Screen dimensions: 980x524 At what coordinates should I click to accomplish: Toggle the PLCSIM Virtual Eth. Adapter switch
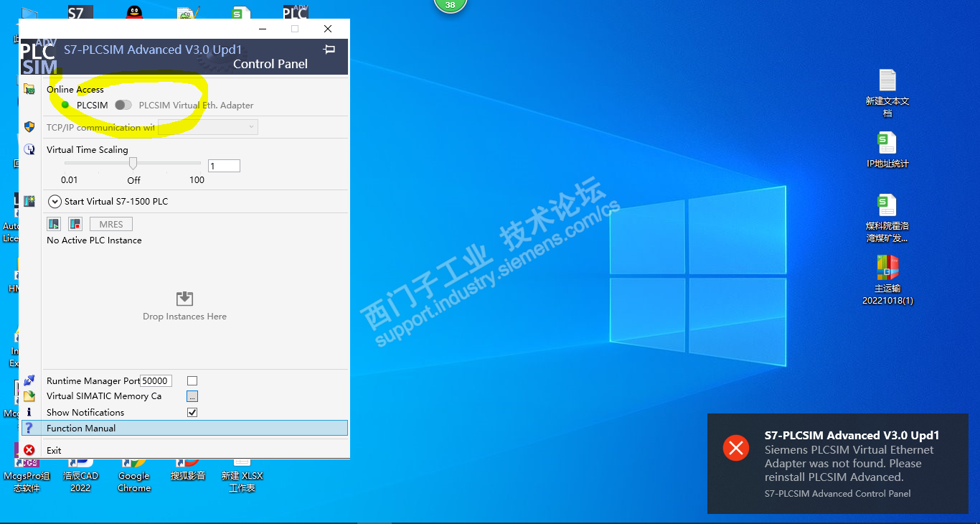click(x=123, y=106)
